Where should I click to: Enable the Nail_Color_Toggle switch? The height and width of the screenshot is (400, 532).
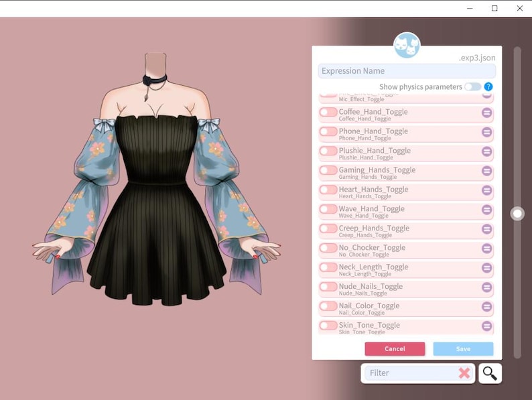click(328, 306)
